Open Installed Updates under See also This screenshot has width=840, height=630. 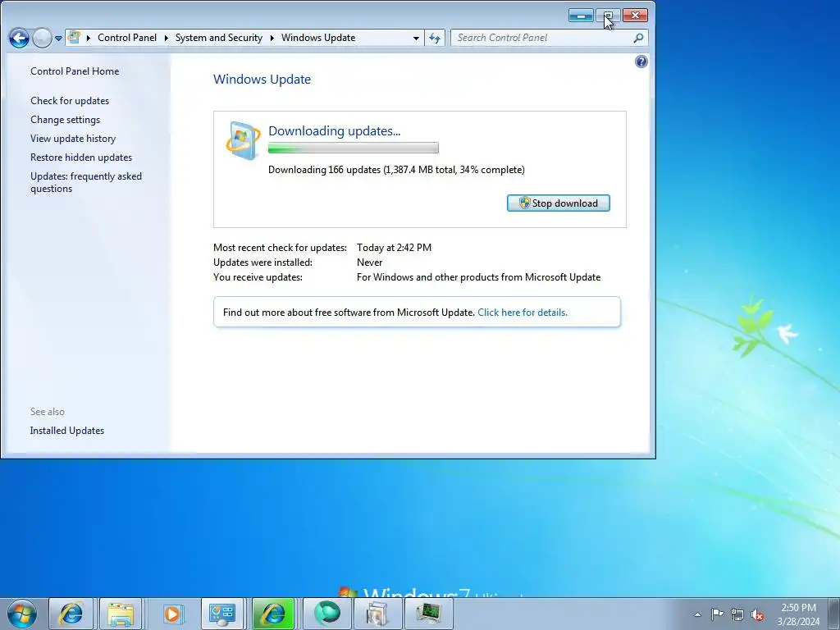[x=67, y=431]
